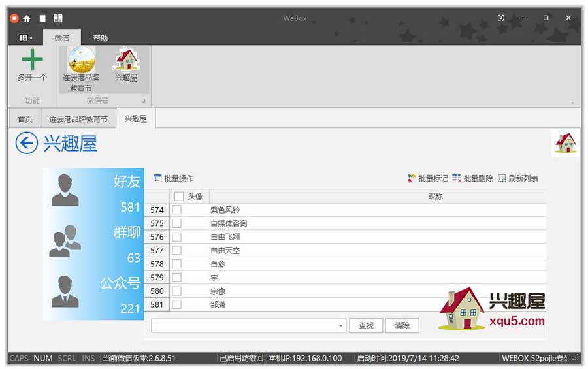
Task: Click the home icon in the title bar
Action: pos(27,18)
